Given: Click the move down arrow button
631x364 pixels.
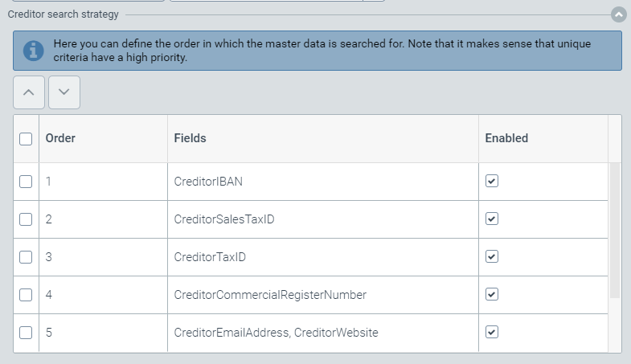Looking at the screenshot, I should (x=64, y=92).
